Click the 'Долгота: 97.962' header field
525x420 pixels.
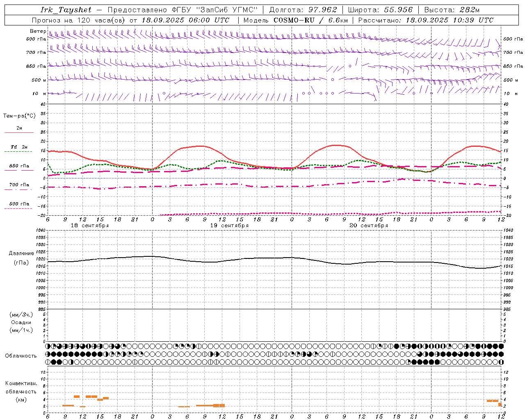(303, 10)
